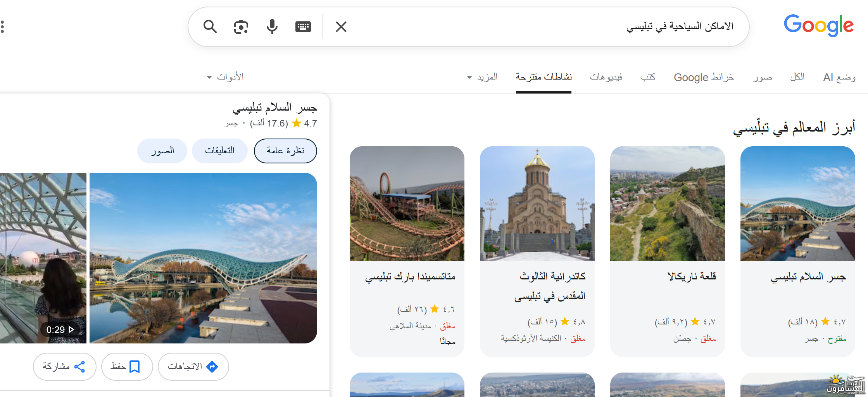
Task: Select the نظرة عامة overview chip
Action: (x=285, y=151)
